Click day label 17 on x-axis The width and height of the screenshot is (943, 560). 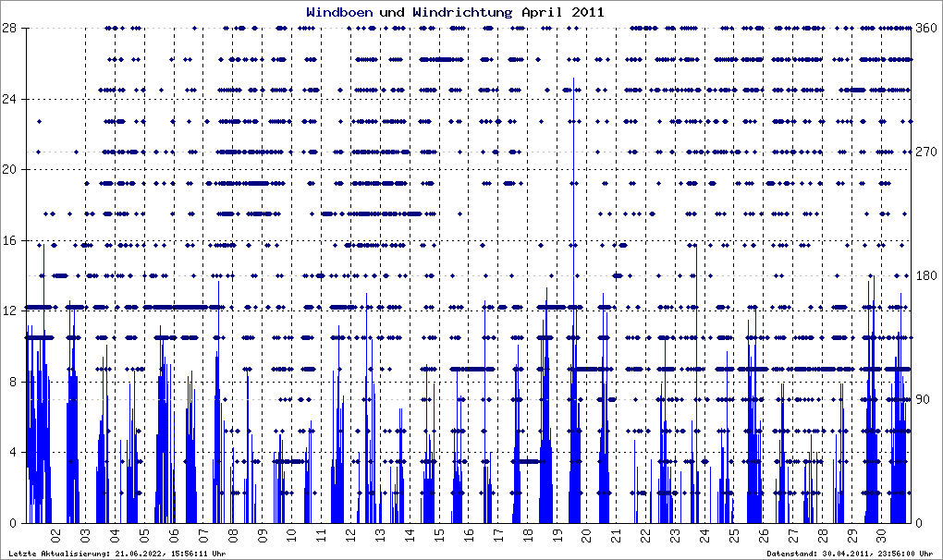click(x=498, y=535)
